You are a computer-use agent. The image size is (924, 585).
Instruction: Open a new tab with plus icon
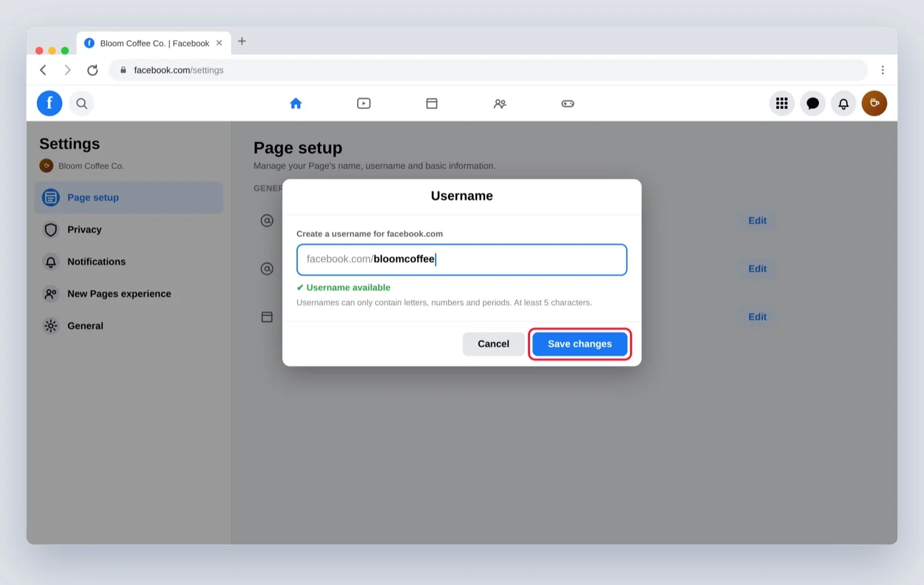point(242,42)
